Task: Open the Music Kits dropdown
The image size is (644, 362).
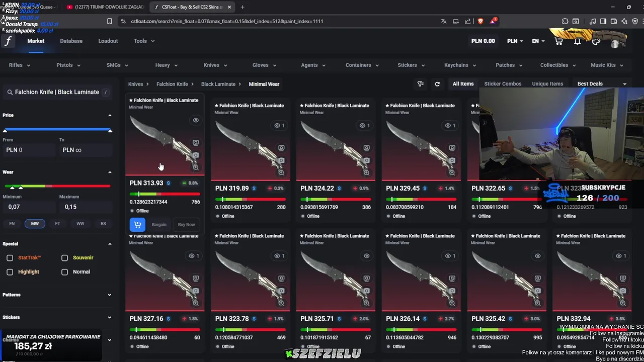Action: pos(607,65)
